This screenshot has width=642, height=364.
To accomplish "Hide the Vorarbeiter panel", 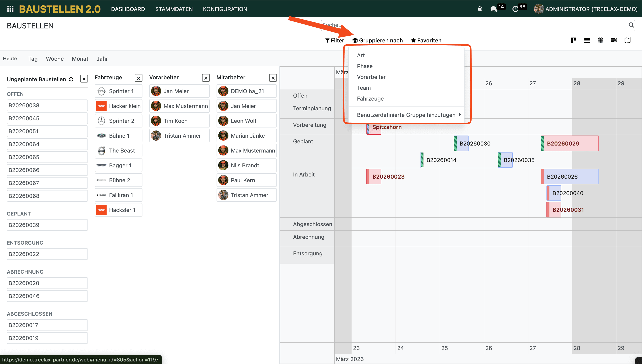I will point(206,78).
